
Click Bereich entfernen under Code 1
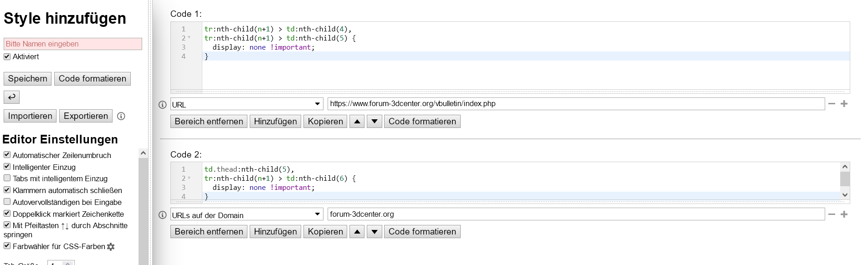click(209, 122)
